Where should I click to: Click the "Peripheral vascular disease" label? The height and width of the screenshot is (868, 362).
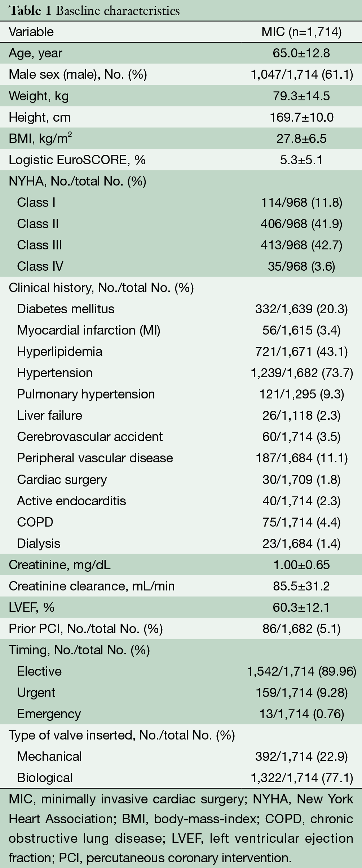click(95, 458)
